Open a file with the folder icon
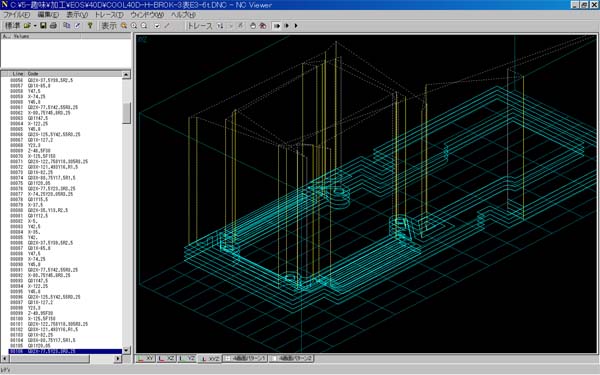This screenshot has width=600, height=375. pos(27,26)
